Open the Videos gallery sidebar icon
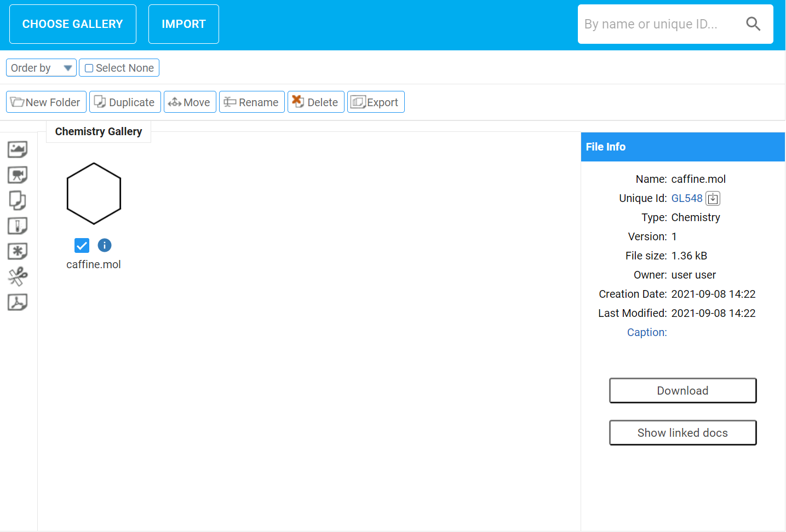Viewport: 786px width, 532px height. (x=18, y=175)
